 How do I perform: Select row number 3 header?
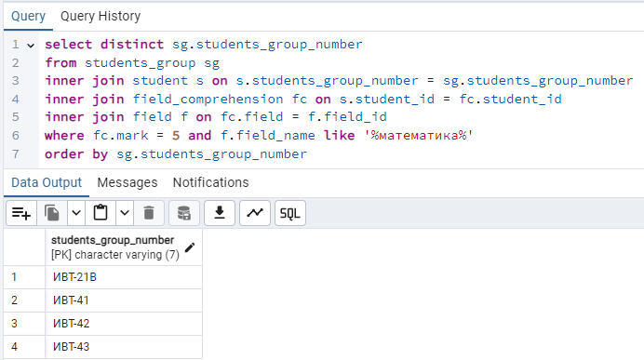[24, 324]
